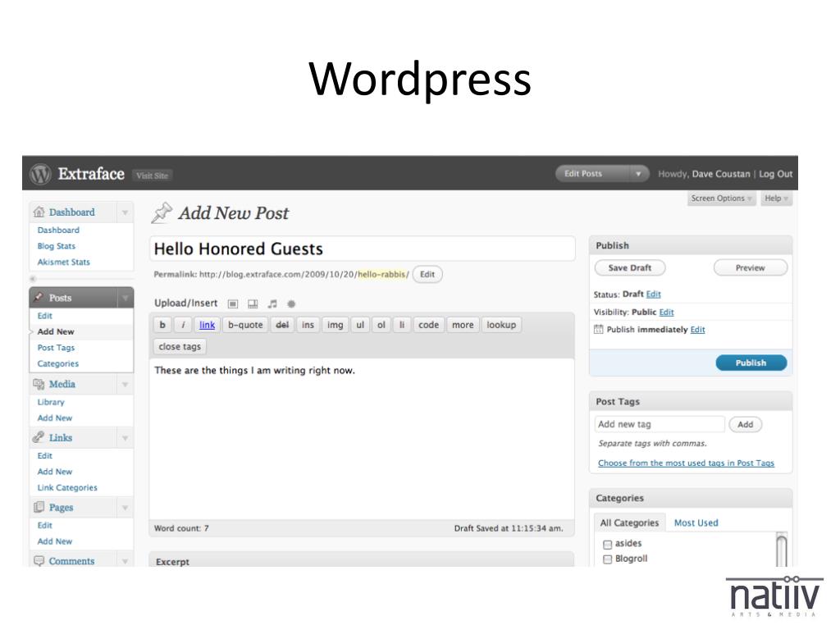Click the Log Out link
The image size is (840, 630).
coord(775,174)
